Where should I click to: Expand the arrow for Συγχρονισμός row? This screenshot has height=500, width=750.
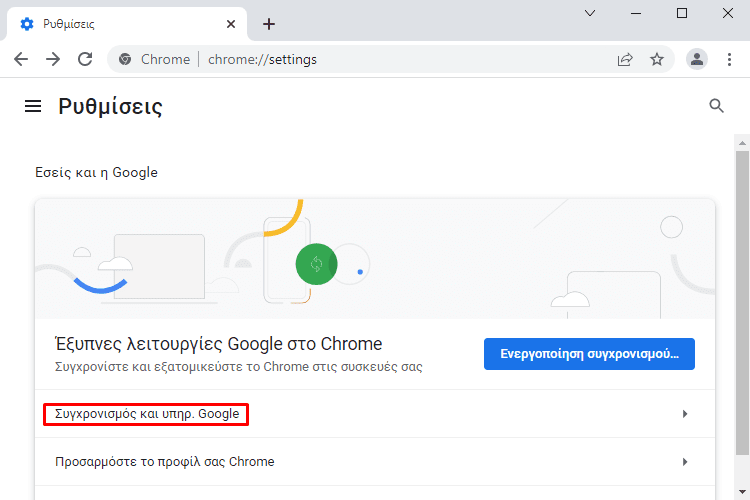(685, 414)
